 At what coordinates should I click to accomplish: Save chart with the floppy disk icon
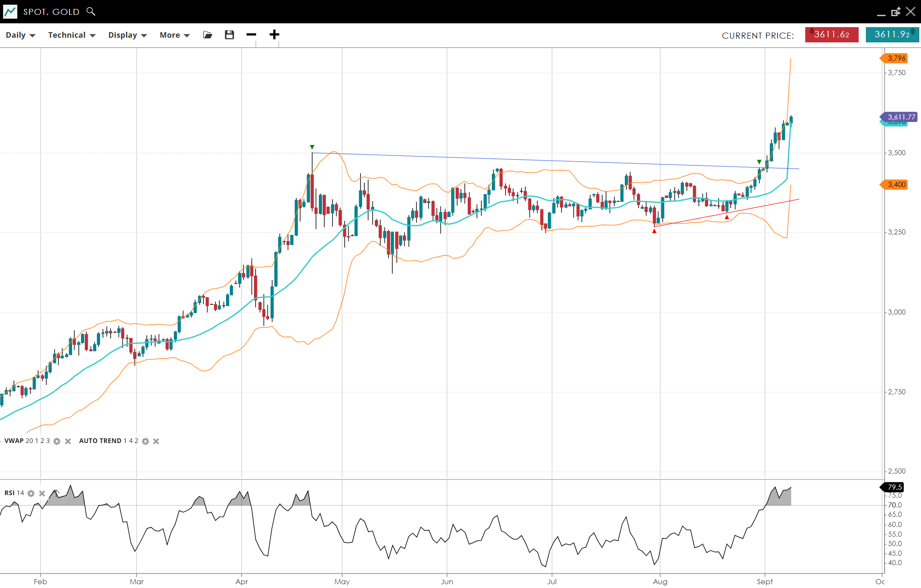coord(229,35)
